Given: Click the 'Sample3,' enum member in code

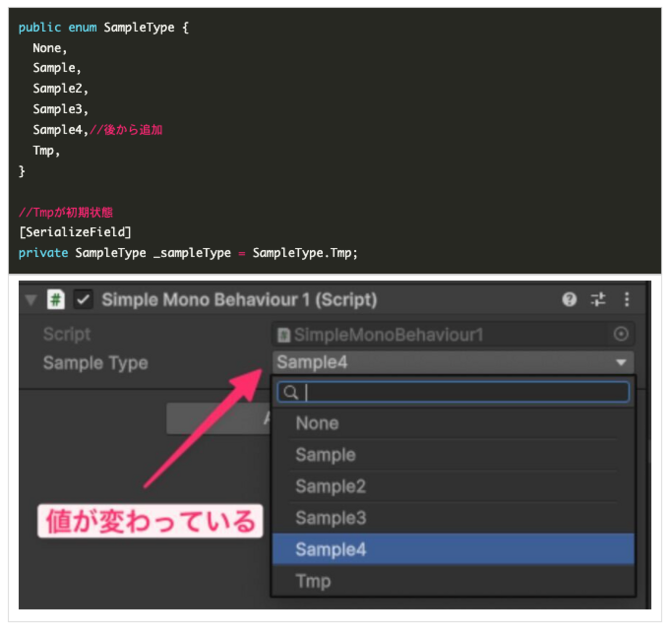Looking at the screenshot, I should coord(60,109).
